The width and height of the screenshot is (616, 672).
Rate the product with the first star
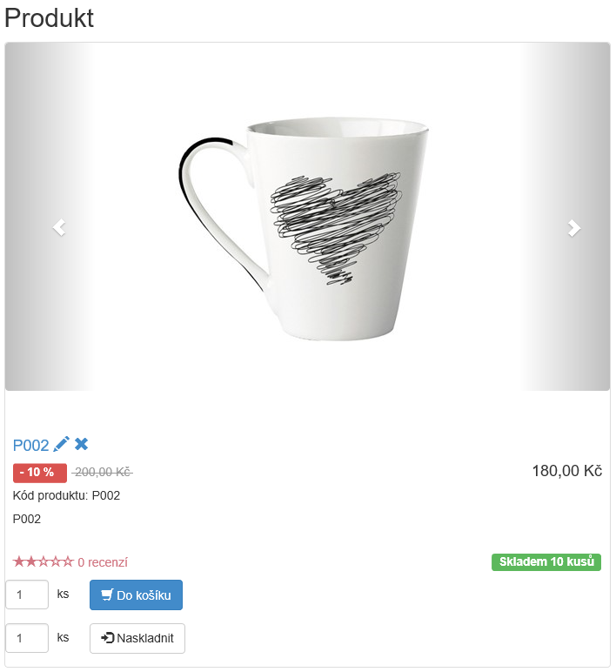[18, 561]
